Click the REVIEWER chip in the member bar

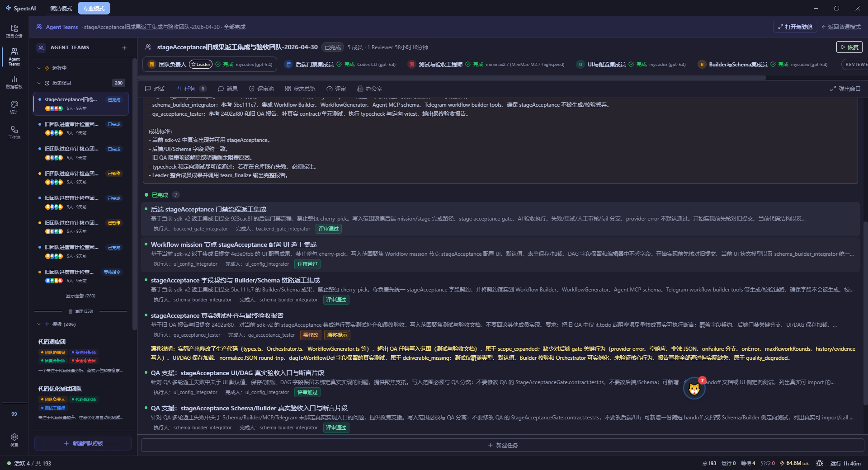854,64
